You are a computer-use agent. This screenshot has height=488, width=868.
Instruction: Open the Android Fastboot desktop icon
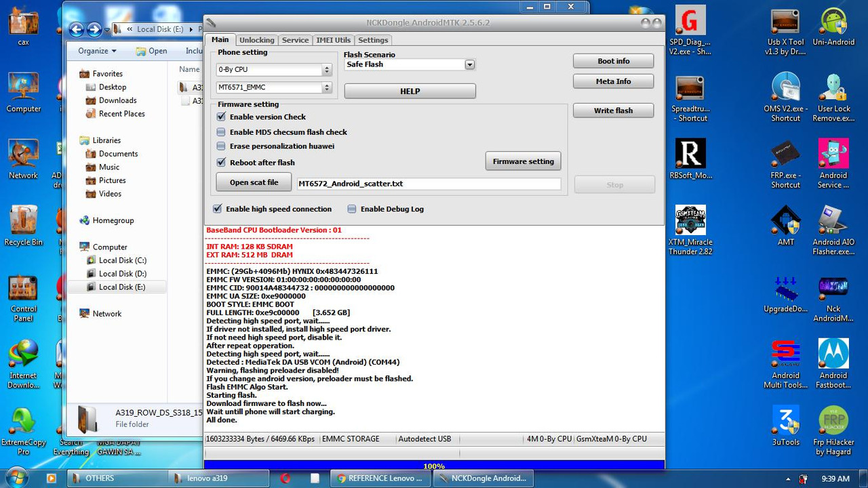[x=833, y=365]
